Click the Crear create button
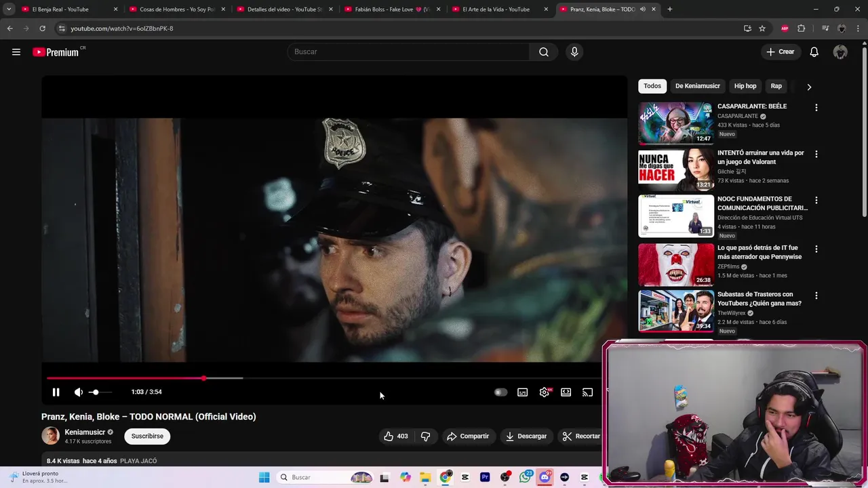Image resolution: width=868 pixels, height=488 pixels. click(x=781, y=52)
